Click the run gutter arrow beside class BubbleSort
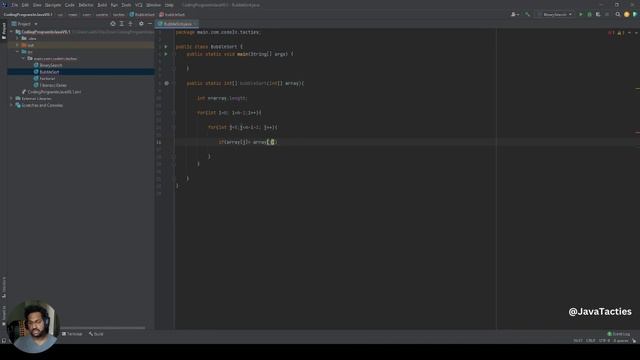This screenshot has width=640, height=360. (x=166, y=47)
